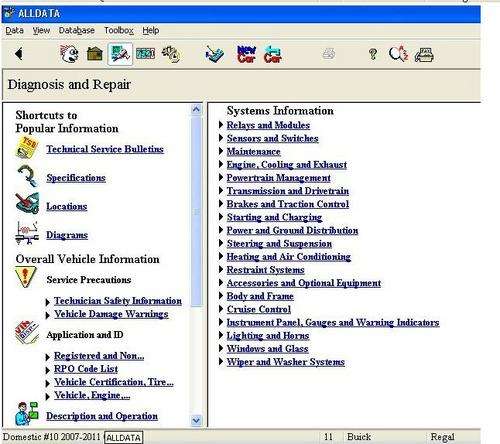Open the Windows and Glass link

tap(267, 349)
